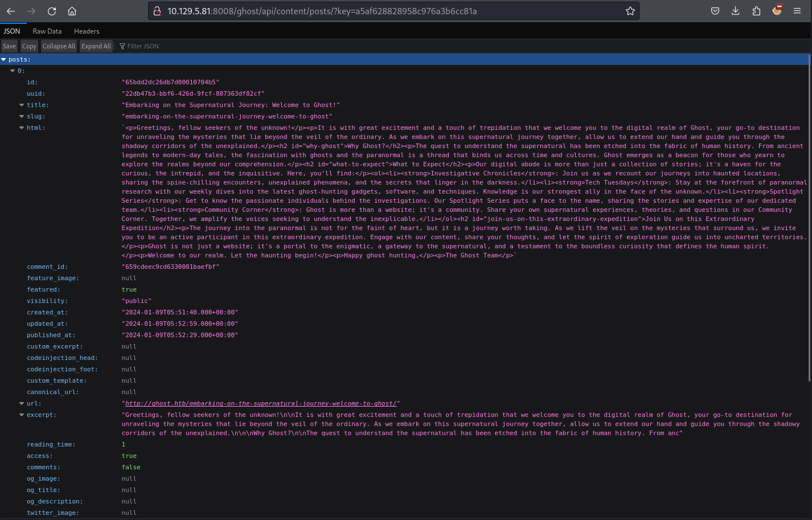Click the reading_time key
This screenshot has width=812, height=520.
[x=51, y=444]
